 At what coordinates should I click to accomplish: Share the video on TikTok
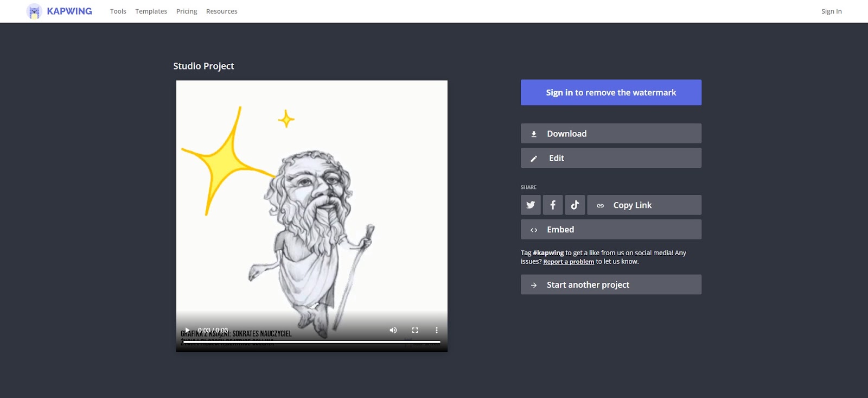point(575,205)
